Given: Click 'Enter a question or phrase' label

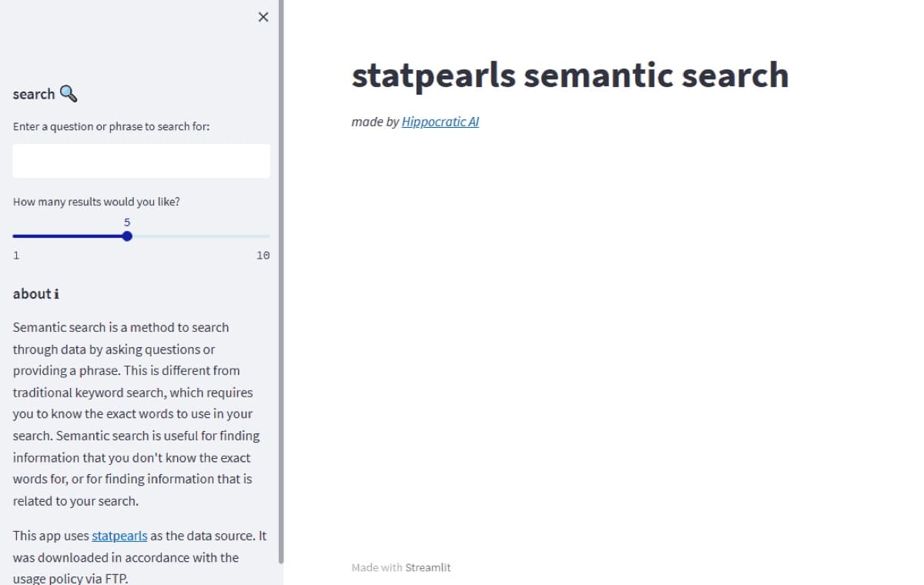Looking at the screenshot, I should 112,126.
